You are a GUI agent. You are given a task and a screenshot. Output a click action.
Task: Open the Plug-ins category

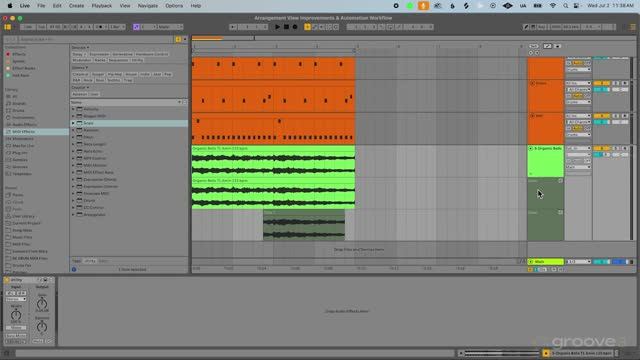19,153
